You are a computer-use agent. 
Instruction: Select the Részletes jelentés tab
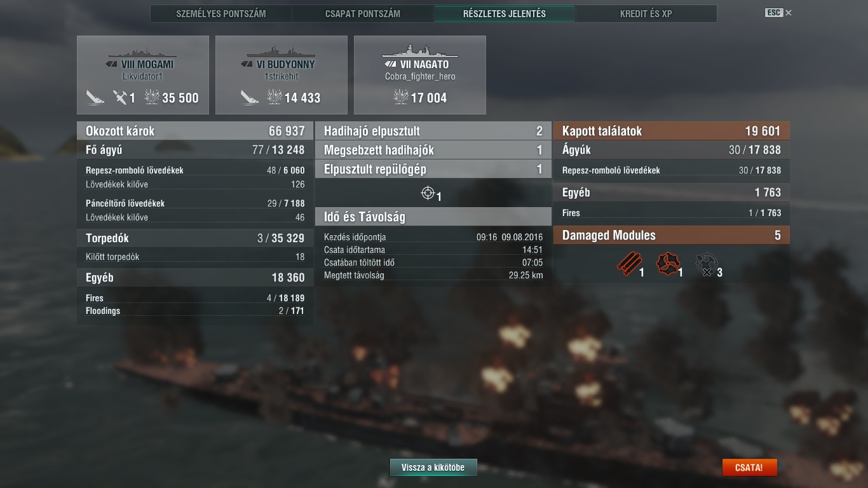click(x=505, y=13)
